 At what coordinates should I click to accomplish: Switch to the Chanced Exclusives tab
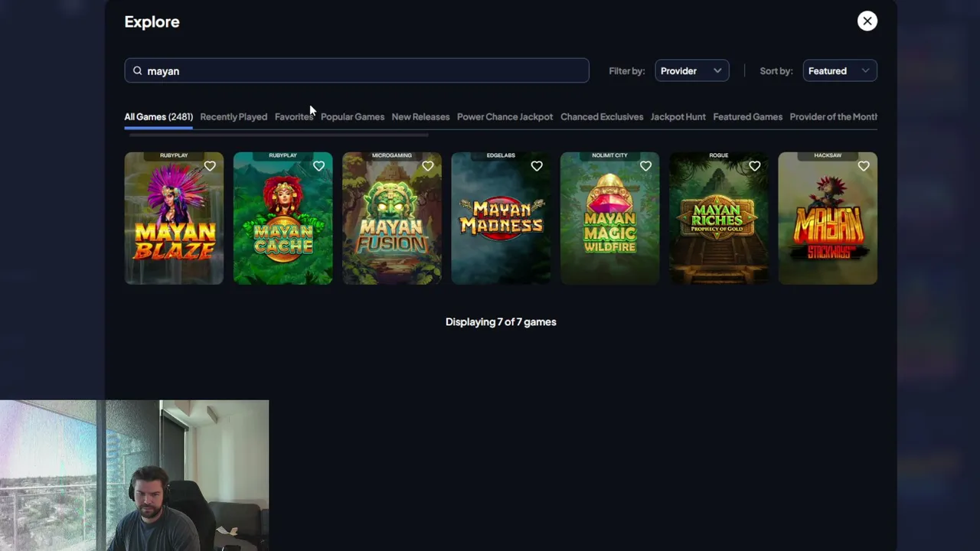[602, 117]
